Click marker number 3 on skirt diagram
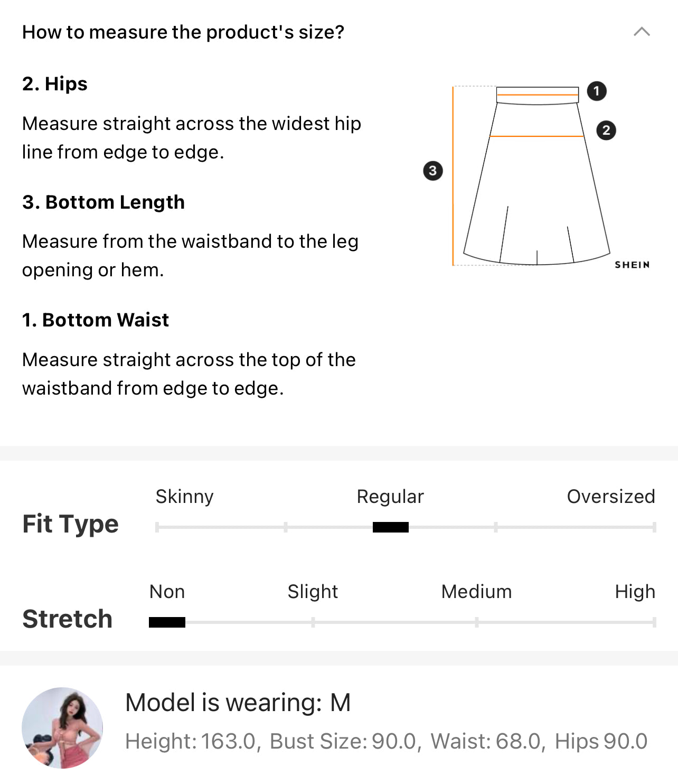 point(433,171)
